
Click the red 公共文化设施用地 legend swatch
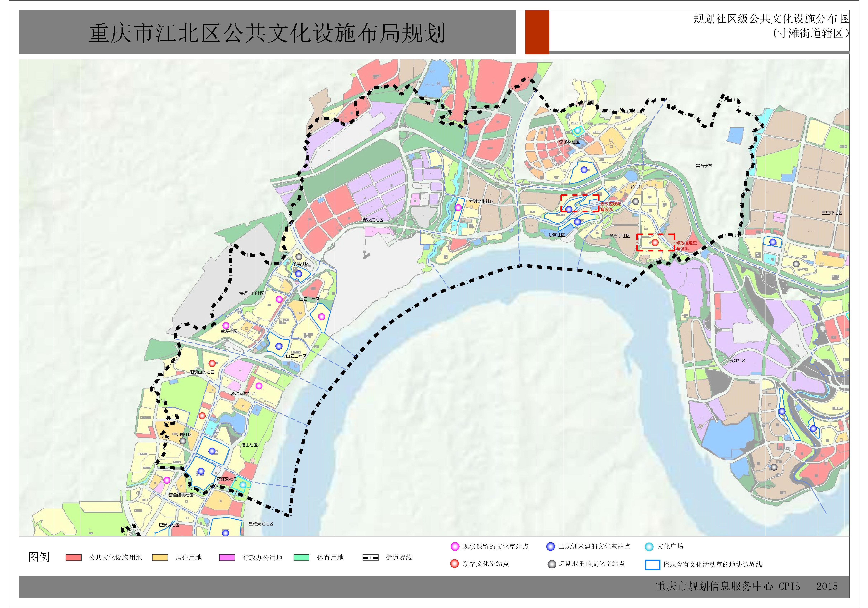73,558
